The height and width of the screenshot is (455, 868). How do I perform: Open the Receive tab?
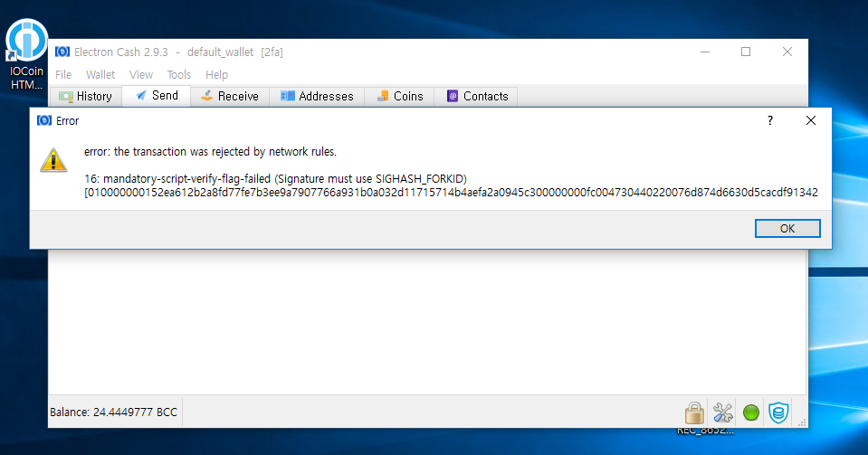(x=230, y=96)
